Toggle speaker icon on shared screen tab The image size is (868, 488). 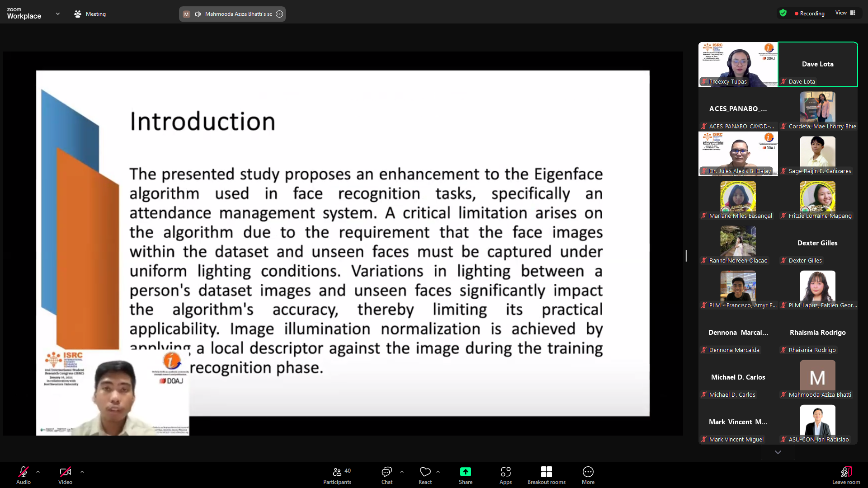point(198,14)
